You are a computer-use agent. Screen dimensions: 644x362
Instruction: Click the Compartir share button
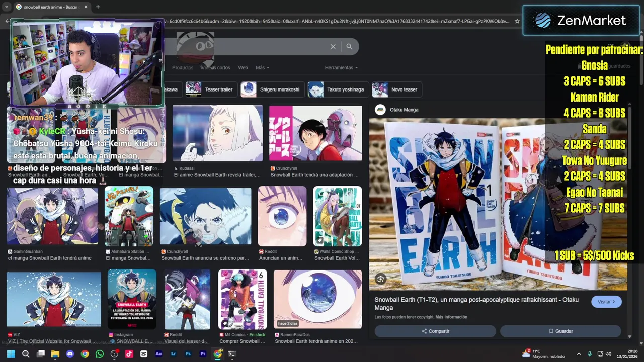(435, 331)
